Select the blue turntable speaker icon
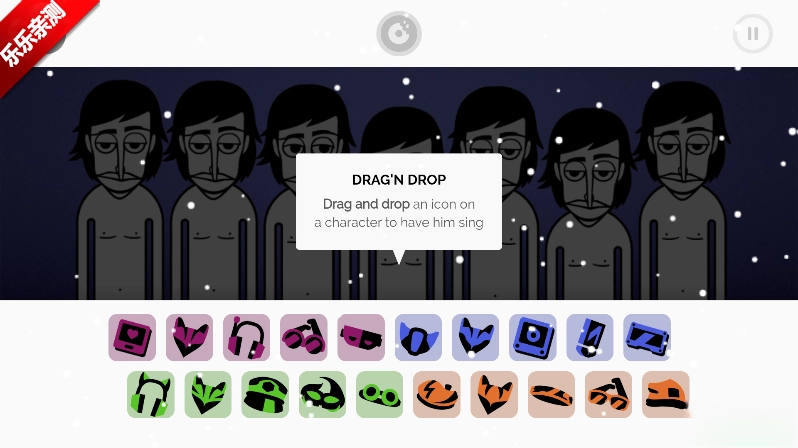Viewport: 798px width, 448px height. [533, 338]
